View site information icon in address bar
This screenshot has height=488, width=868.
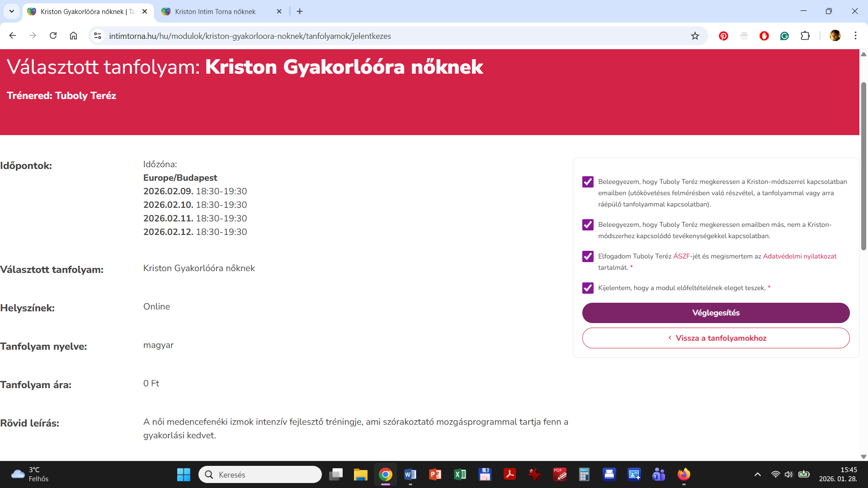(98, 36)
